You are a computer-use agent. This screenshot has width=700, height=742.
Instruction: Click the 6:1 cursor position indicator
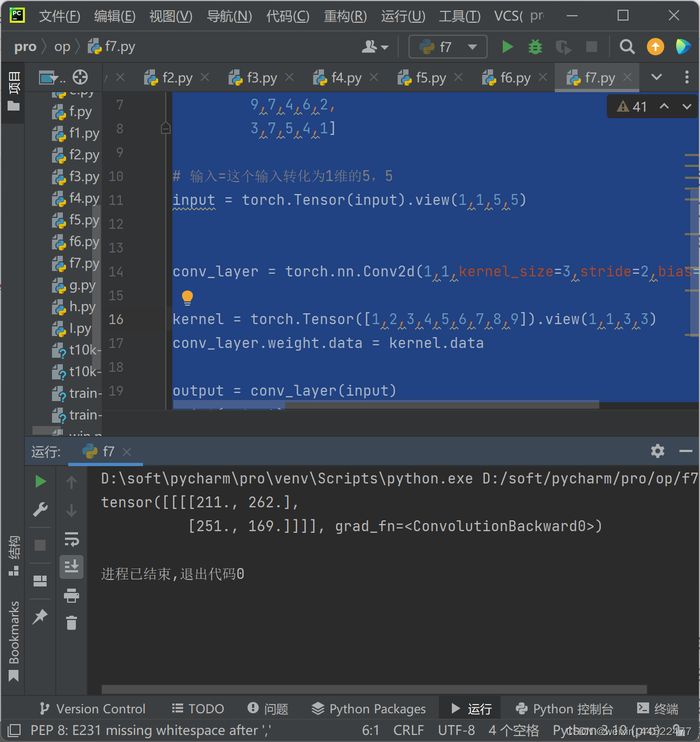coord(371,731)
